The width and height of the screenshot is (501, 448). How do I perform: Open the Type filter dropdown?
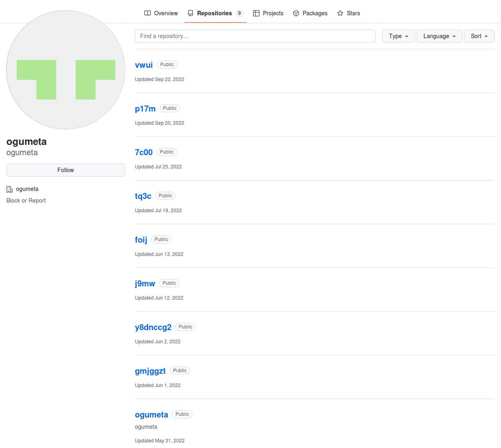[x=398, y=36]
